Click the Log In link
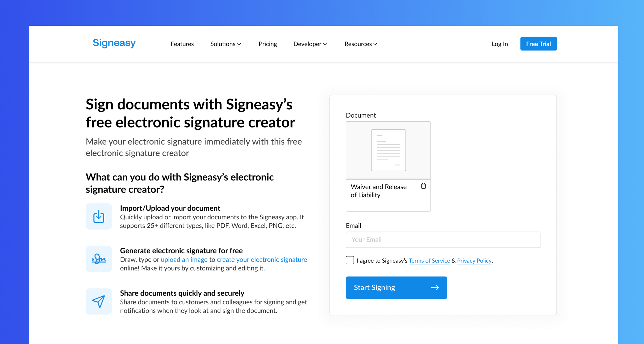The width and height of the screenshot is (644, 344). point(500,44)
